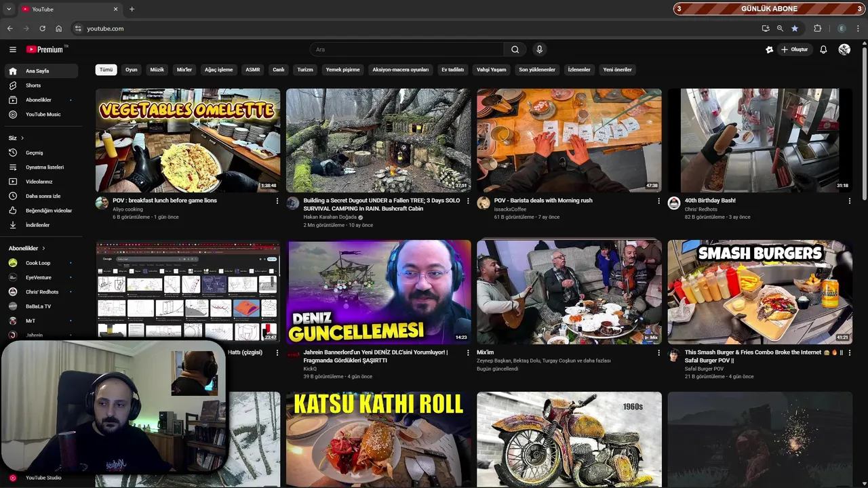Open more options for Jahrein Bannerlord video

pyautogui.click(x=467, y=352)
